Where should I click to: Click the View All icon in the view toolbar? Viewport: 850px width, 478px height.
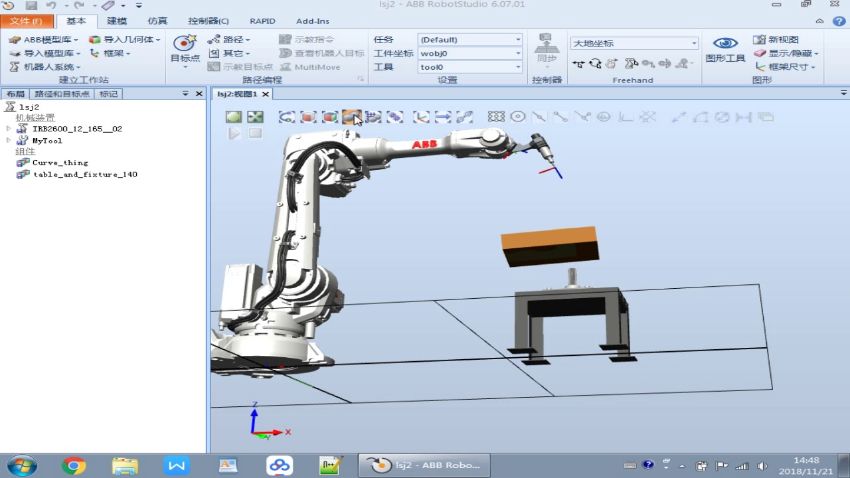[234, 117]
